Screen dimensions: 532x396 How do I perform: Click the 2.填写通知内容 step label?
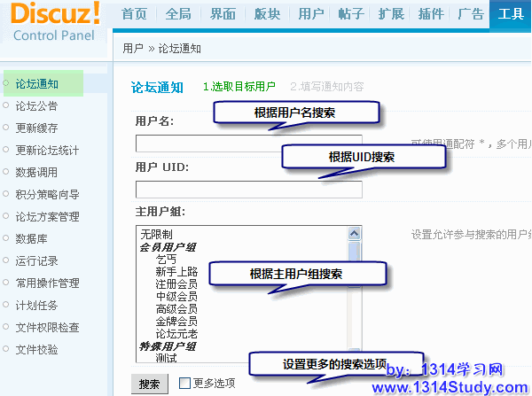[326, 87]
